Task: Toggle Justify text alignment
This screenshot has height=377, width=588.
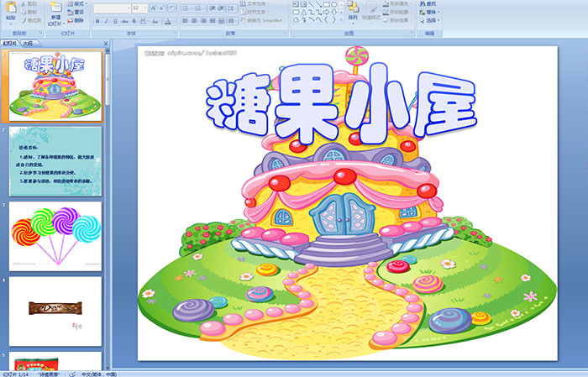Action: [x=213, y=21]
